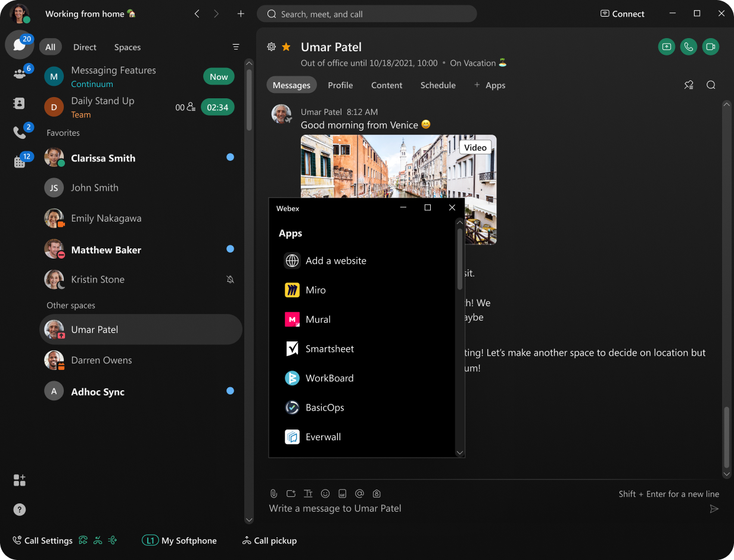Click Call pickup
This screenshot has height=560, width=734.
pos(269,541)
